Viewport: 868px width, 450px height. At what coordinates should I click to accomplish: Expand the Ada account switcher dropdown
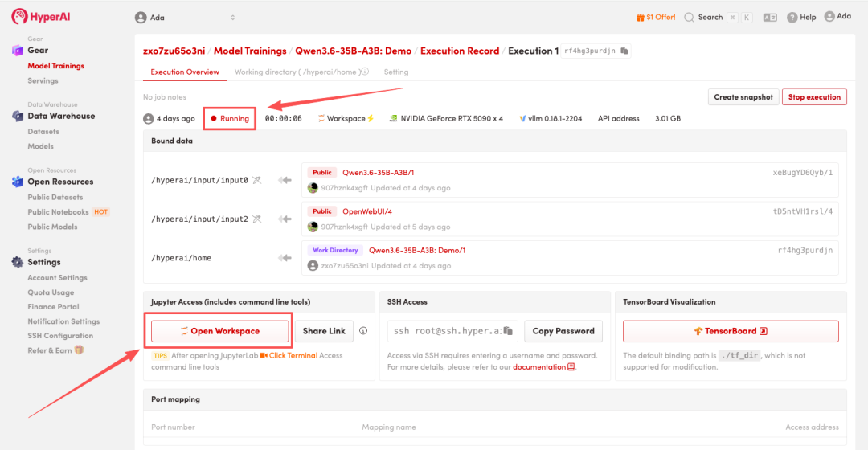(233, 18)
